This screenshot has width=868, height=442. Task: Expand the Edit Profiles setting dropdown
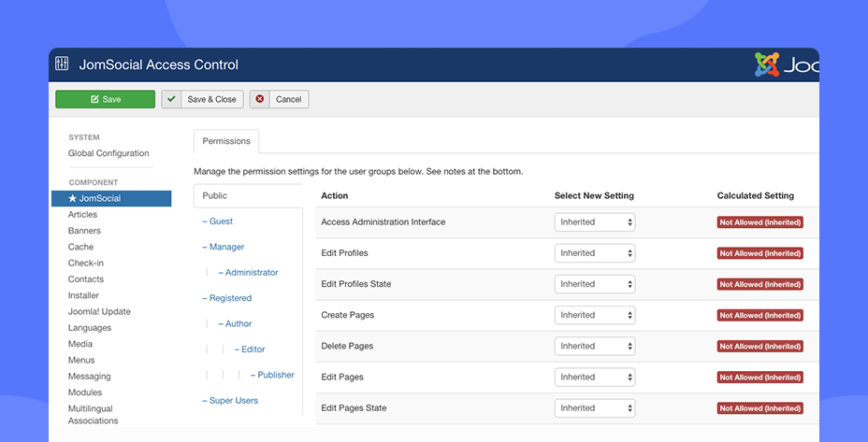[595, 253]
